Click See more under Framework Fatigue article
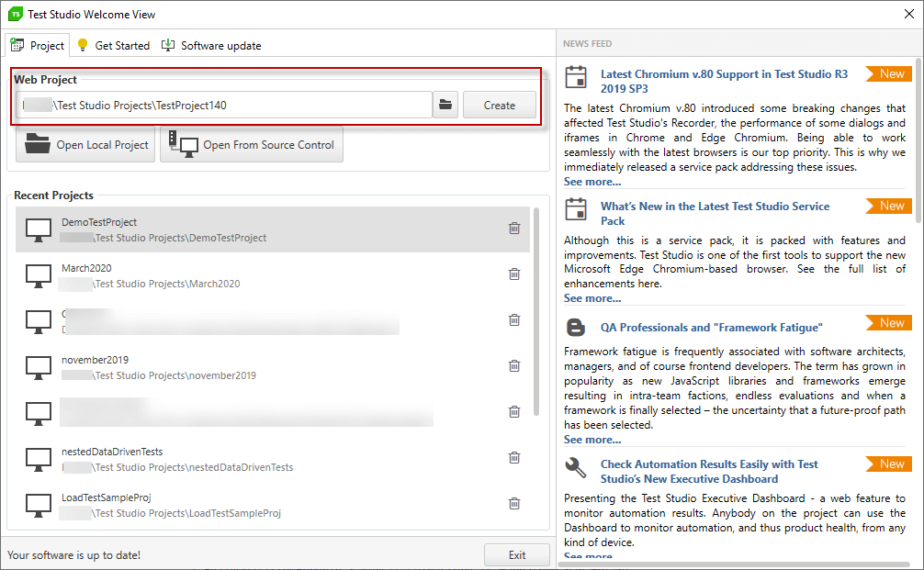924x570 pixels. pyautogui.click(x=592, y=440)
